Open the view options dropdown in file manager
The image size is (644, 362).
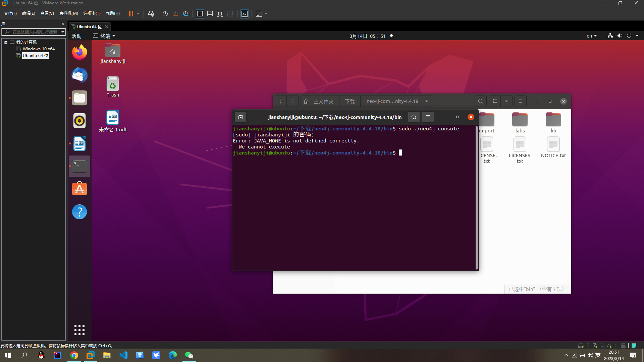point(506,101)
